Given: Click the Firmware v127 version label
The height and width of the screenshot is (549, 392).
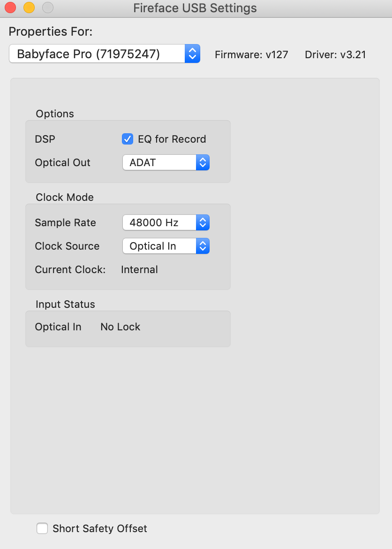Looking at the screenshot, I should (251, 54).
